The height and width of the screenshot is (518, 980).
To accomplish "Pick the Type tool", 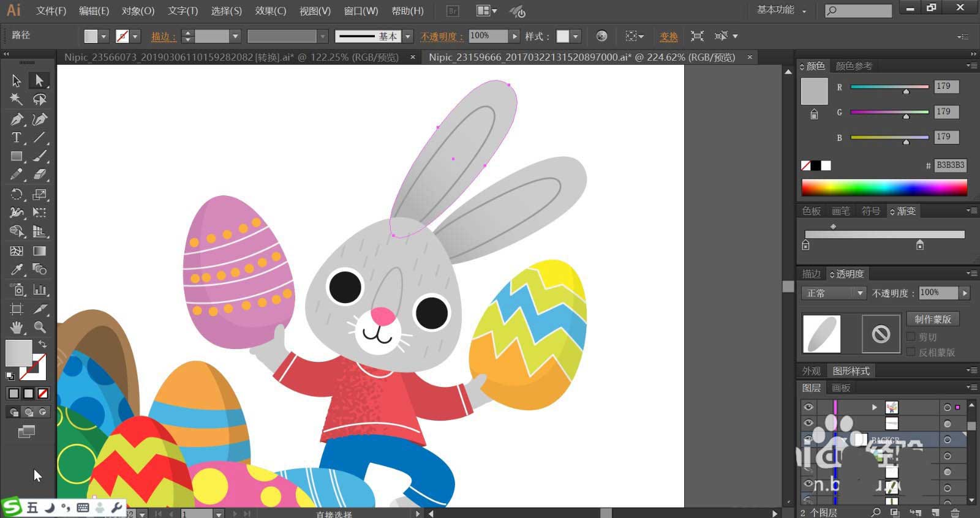I will coord(17,138).
